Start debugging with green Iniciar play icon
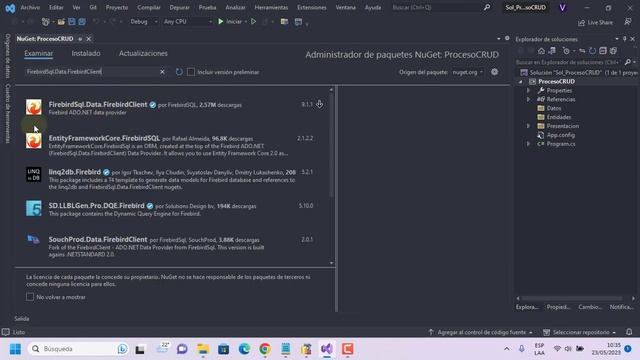The width and height of the screenshot is (640, 360). (x=221, y=22)
